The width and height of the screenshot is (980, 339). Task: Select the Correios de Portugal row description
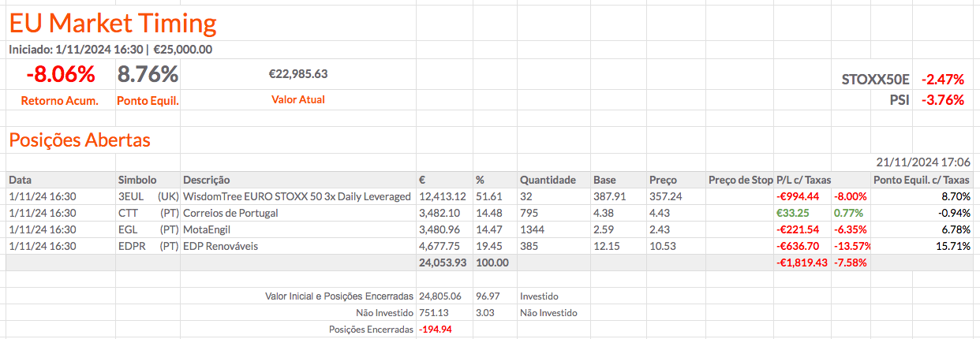pyautogui.click(x=230, y=213)
